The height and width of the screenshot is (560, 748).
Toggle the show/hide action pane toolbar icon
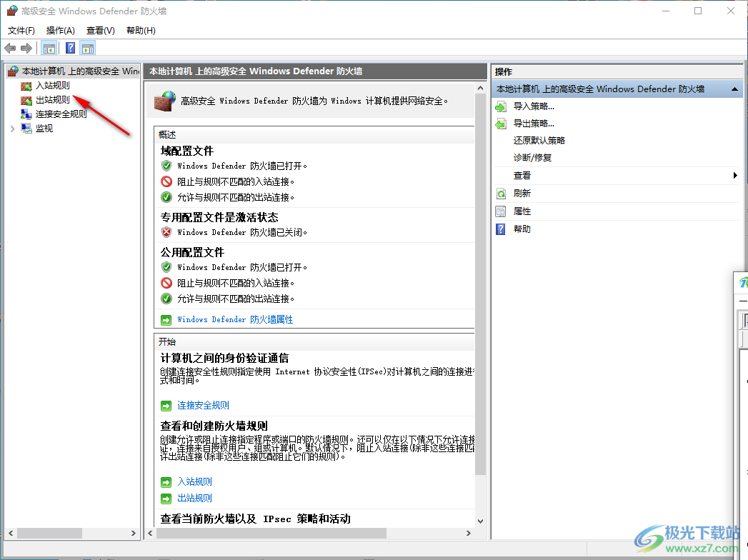click(x=88, y=48)
